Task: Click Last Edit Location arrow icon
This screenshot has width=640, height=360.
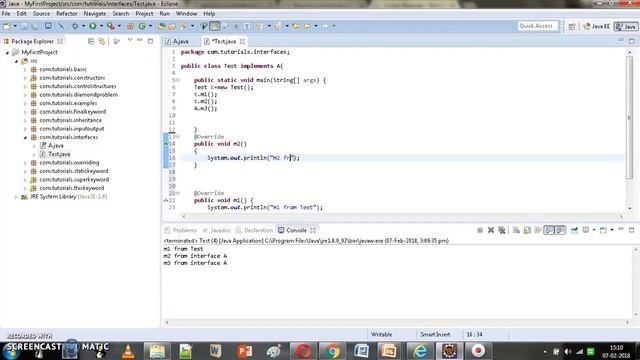Action: [296, 26]
